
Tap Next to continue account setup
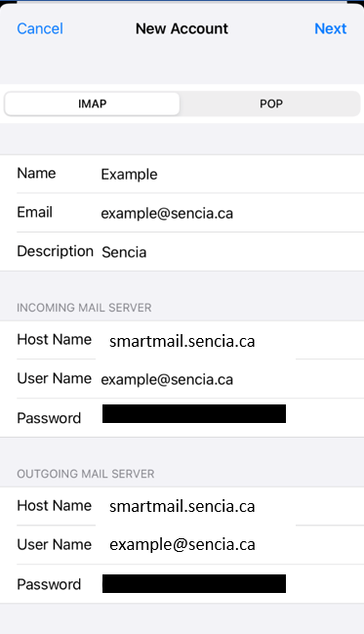click(x=331, y=28)
